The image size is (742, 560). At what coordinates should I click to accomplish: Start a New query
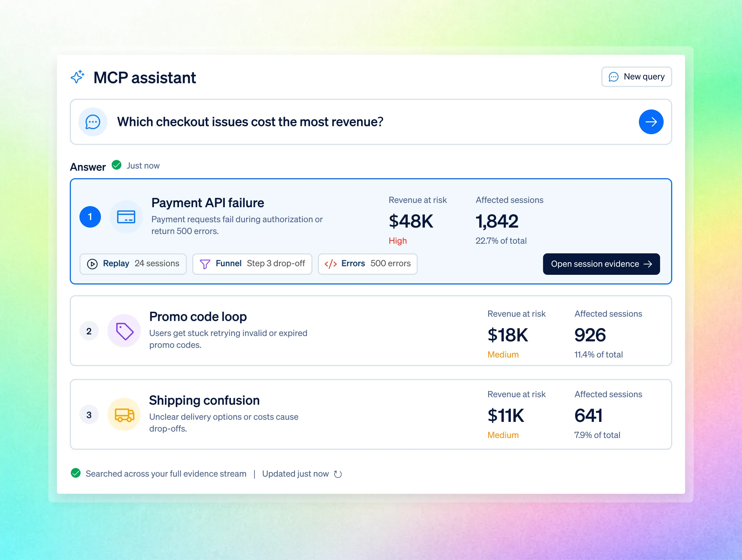coord(636,77)
